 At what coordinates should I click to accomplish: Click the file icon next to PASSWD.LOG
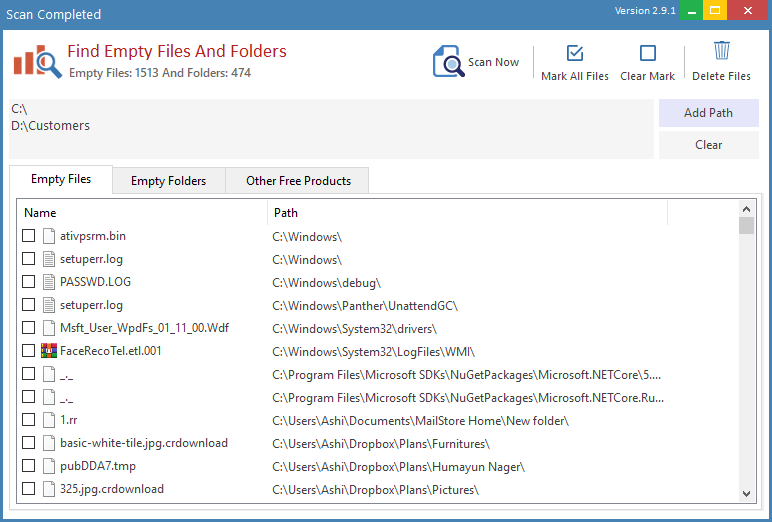(x=49, y=282)
